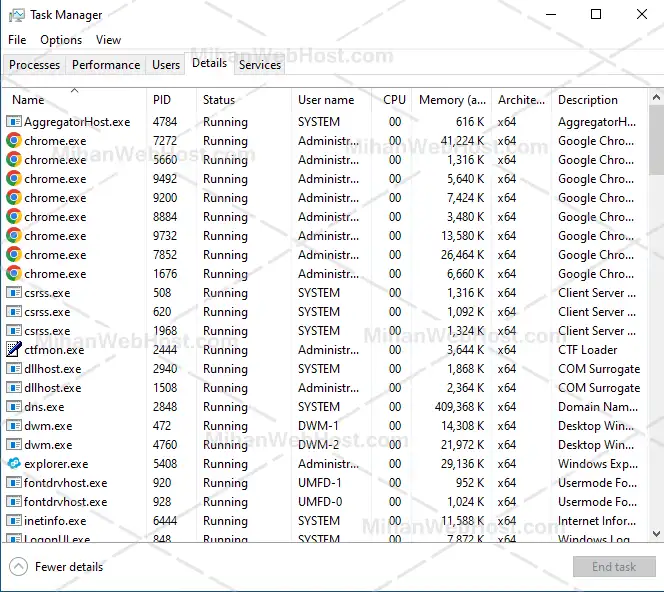Open the Services tab
The image size is (664, 592).
(x=260, y=65)
